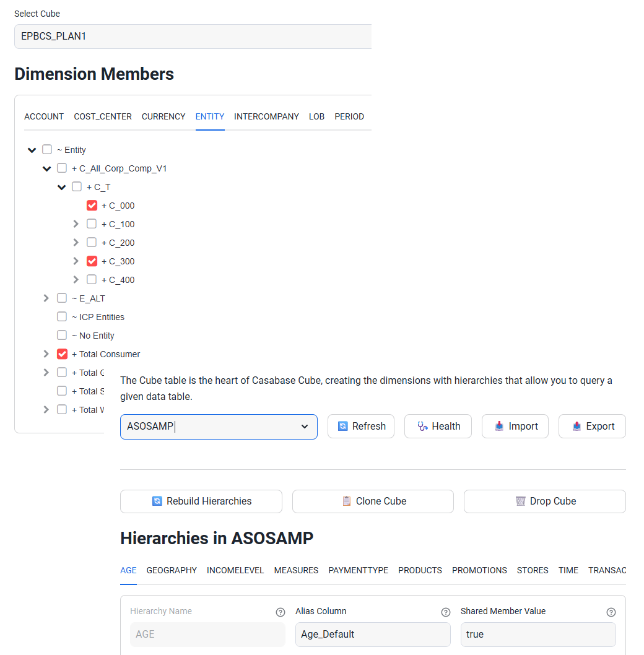Click the Clone Cube clipboard button

point(373,501)
